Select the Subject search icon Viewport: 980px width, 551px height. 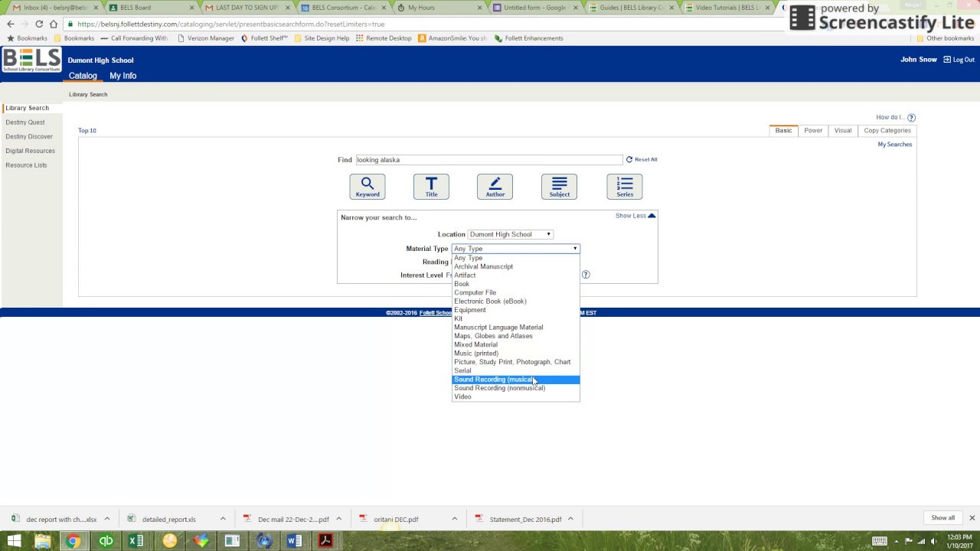(x=559, y=186)
